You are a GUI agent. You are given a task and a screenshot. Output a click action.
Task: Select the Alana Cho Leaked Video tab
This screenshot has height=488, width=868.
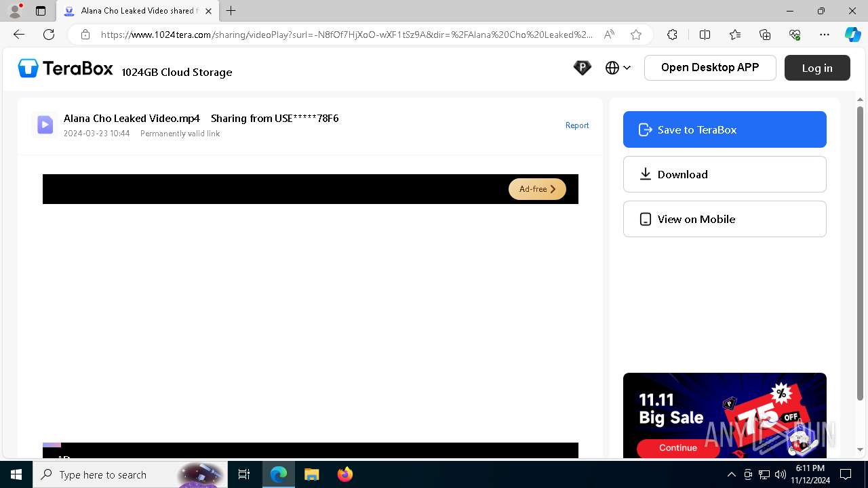click(138, 11)
